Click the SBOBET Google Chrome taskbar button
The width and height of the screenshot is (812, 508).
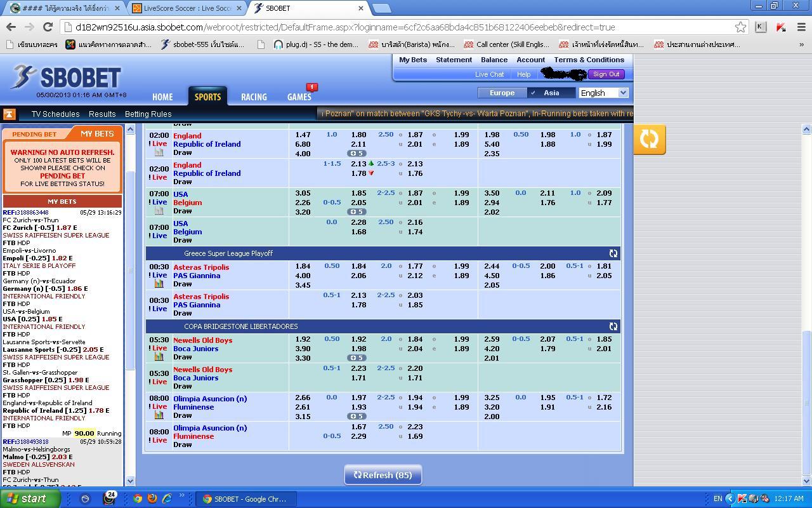pyautogui.click(x=245, y=498)
